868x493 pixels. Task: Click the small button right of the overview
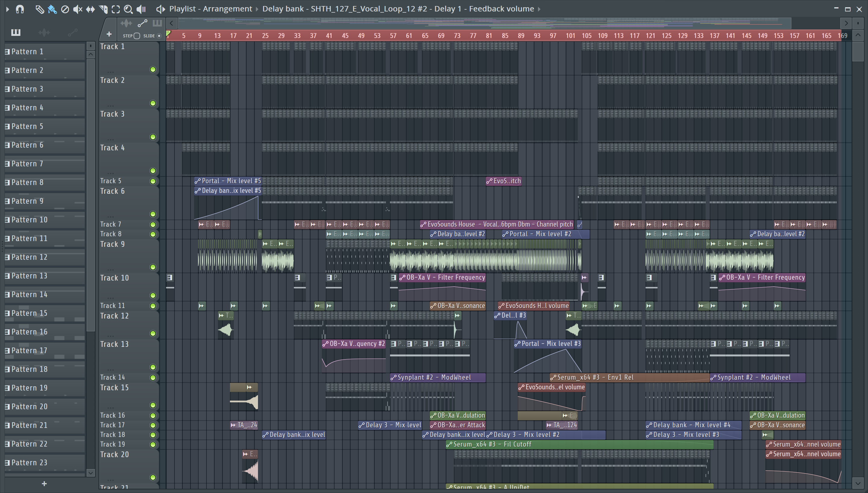(x=858, y=23)
